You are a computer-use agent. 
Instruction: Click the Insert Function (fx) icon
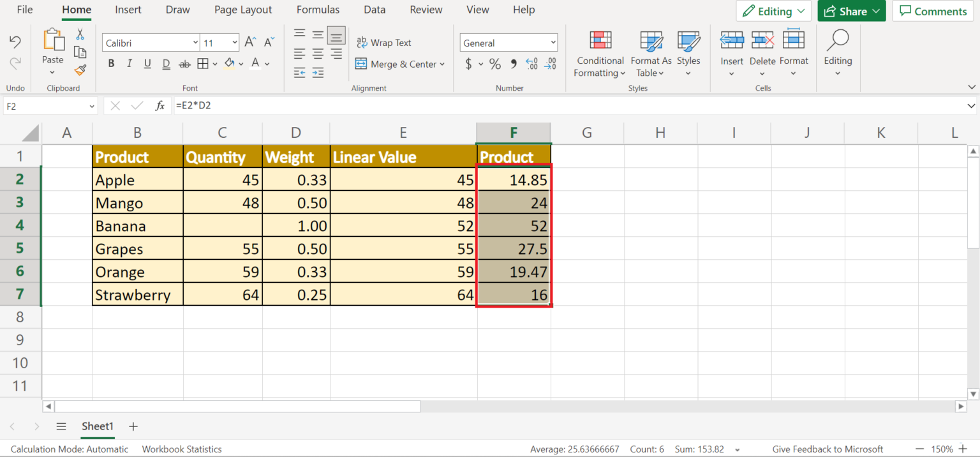coord(160,105)
